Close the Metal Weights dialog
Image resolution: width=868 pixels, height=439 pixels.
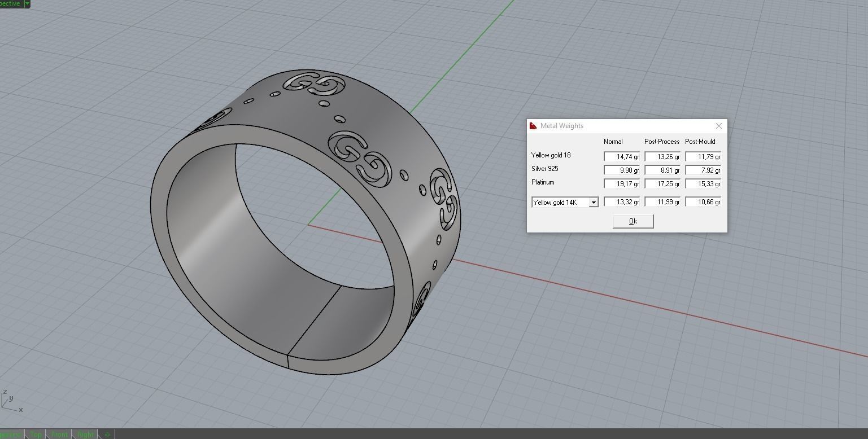click(x=718, y=126)
